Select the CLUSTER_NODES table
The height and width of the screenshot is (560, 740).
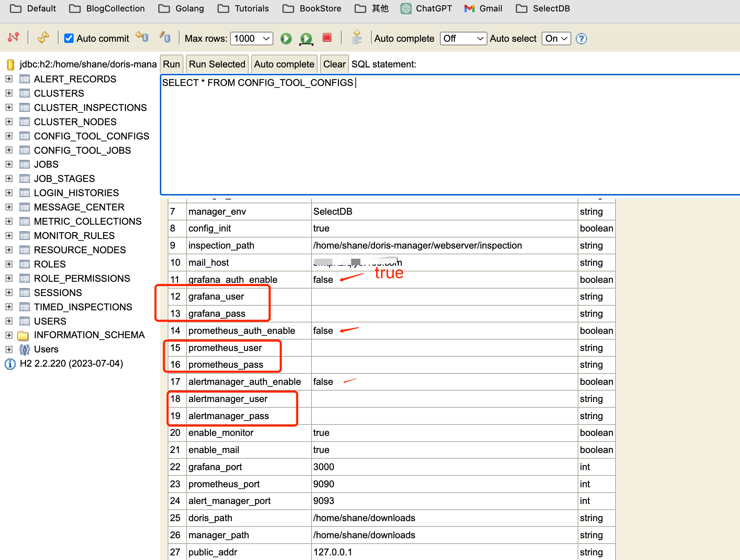pyautogui.click(x=75, y=122)
